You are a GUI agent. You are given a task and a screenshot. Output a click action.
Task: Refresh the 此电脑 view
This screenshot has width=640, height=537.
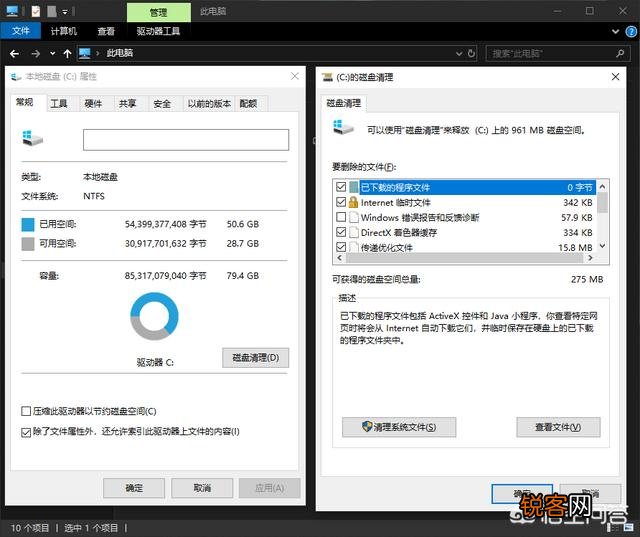click(x=471, y=53)
